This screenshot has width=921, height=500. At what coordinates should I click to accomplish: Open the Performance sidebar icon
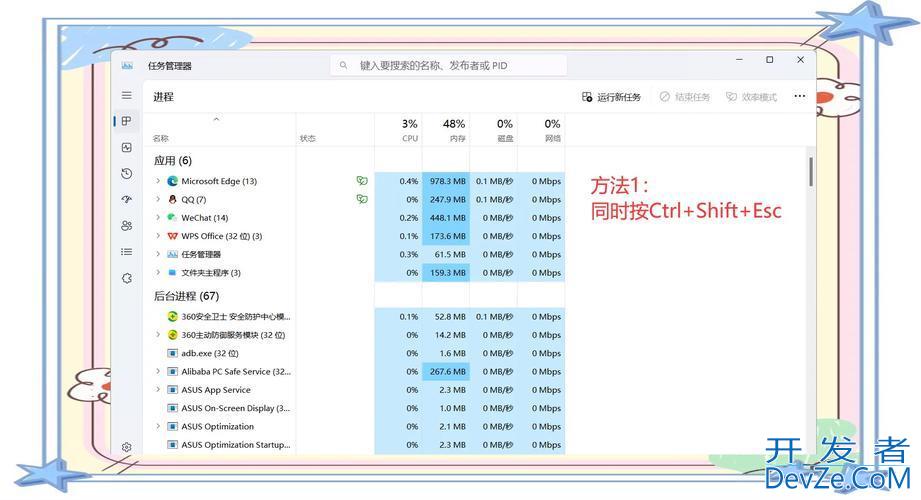[x=126, y=147]
